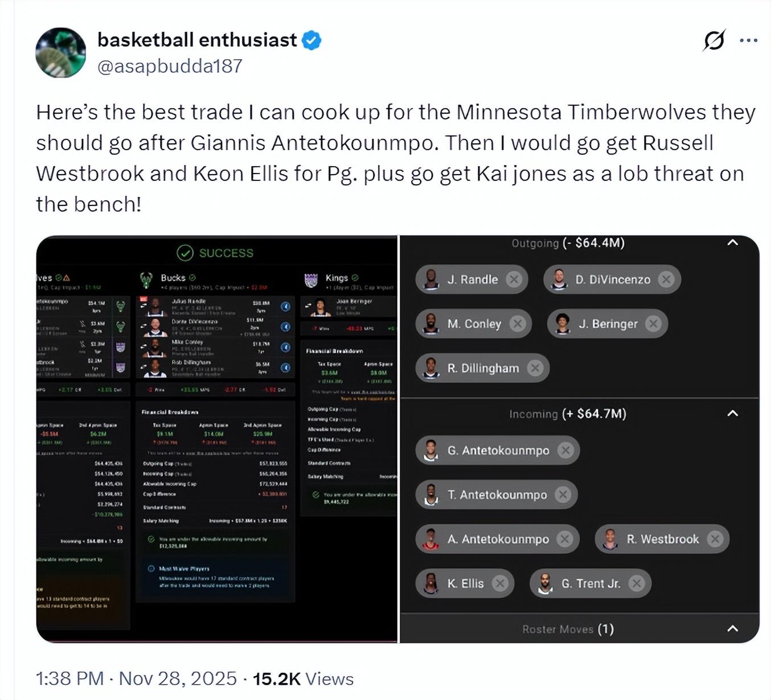Open the @asapbudda187 handle link

click(x=170, y=66)
